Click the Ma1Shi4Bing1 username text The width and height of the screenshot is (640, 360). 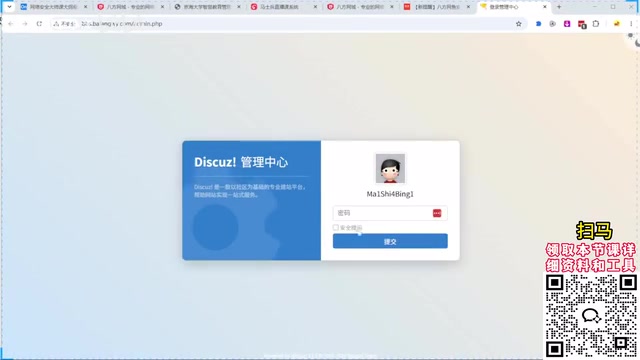[x=390, y=194]
